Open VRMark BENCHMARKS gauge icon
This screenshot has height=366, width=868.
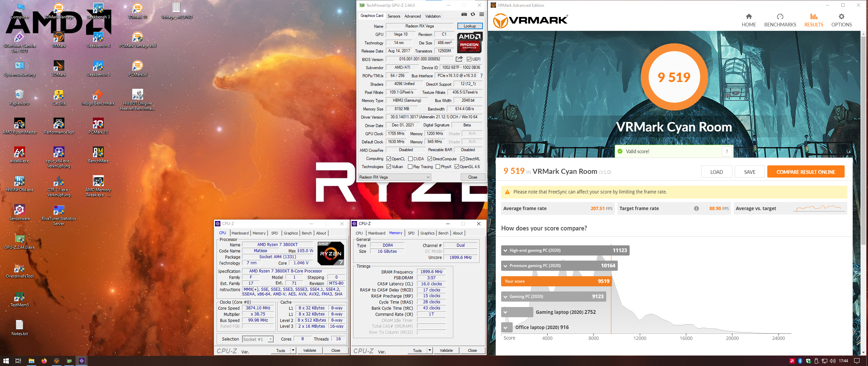(780, 17)
